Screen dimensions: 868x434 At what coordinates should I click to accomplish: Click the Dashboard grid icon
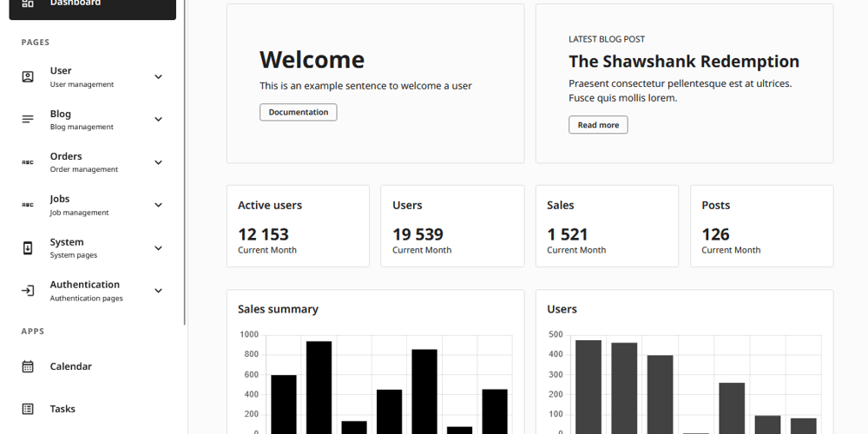tap(28, 3)
